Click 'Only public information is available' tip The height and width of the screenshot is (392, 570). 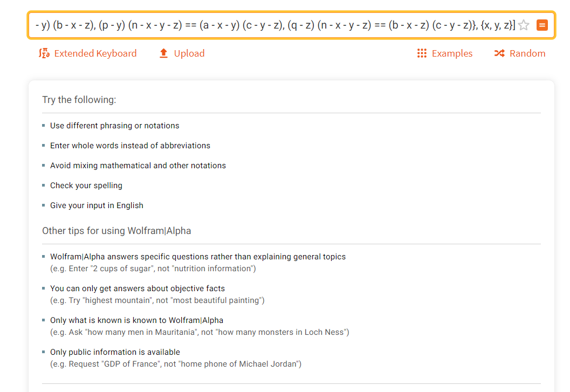(x=115, y=352)
